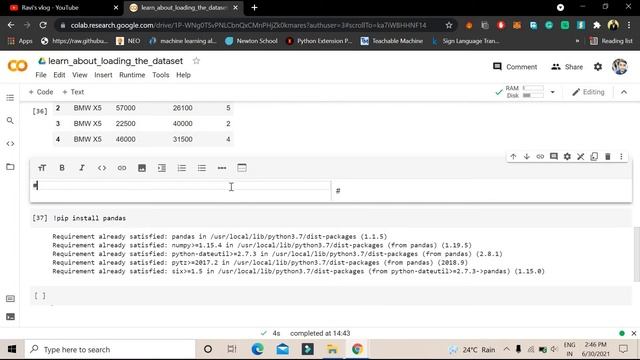The width and height of the screenshot is (640, 360).
Task: Insert horizontal rule in text cell
Action: [x=222, y=168]
